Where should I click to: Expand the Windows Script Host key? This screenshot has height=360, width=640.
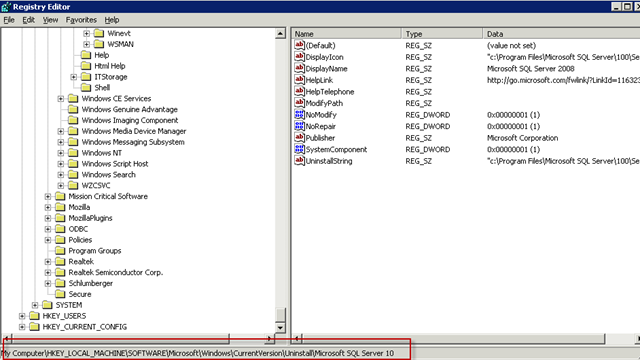pyautogui.click(x=60, y=164)
